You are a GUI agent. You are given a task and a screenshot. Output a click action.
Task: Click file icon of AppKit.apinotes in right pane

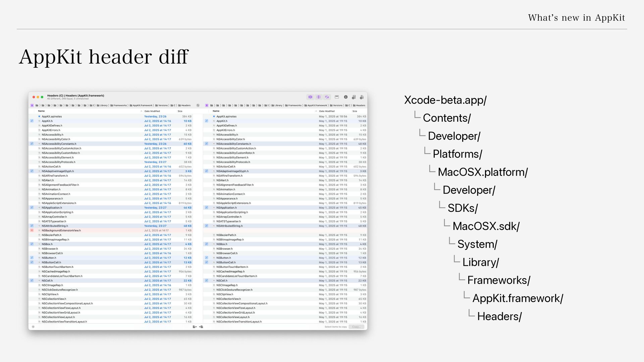click(x=214, y=117)
